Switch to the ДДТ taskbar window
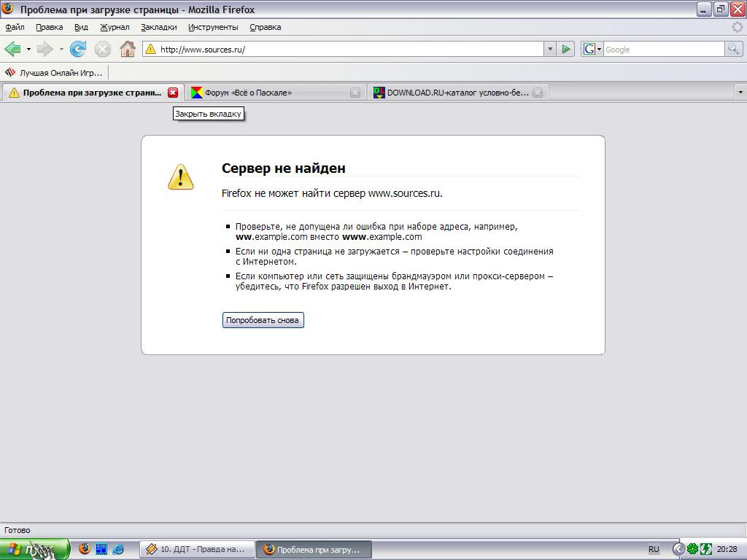Screen dimensions: 747x560 [x=197, y=549]
